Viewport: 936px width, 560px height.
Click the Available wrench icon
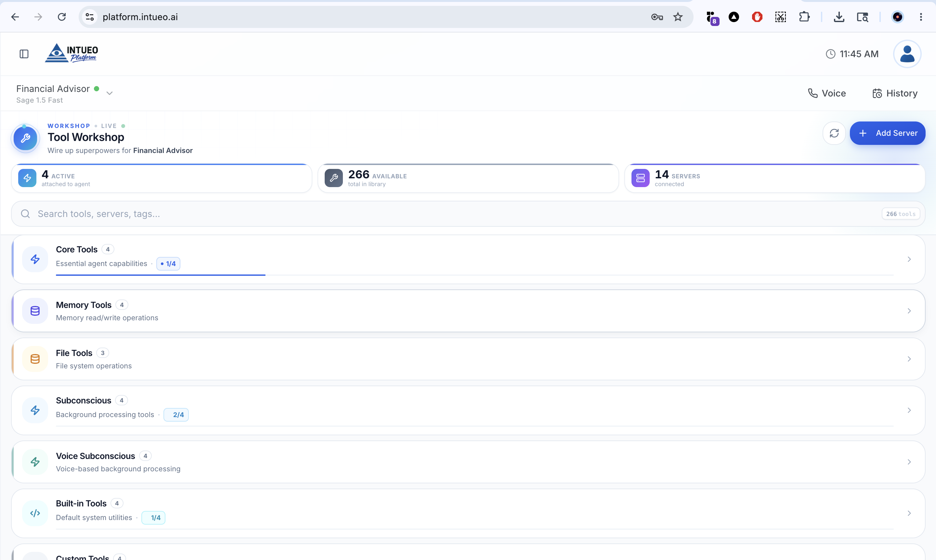pyautogui.click(x=334, y=178)
